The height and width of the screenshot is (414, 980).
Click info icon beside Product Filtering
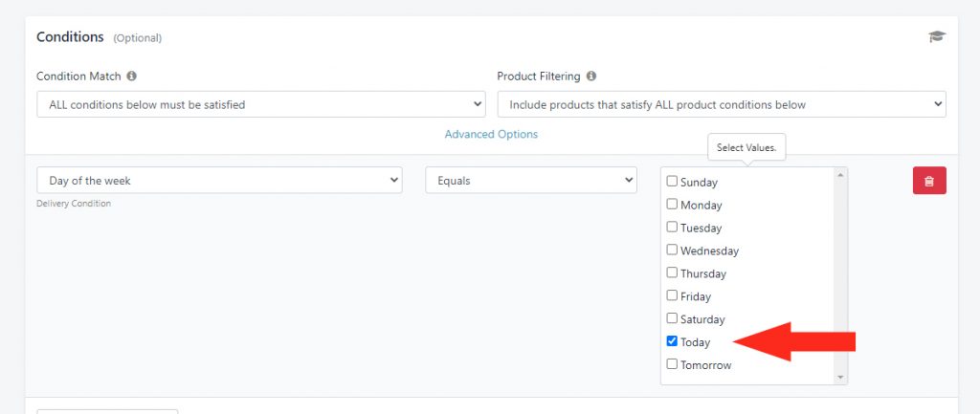(x=591, y=76)
